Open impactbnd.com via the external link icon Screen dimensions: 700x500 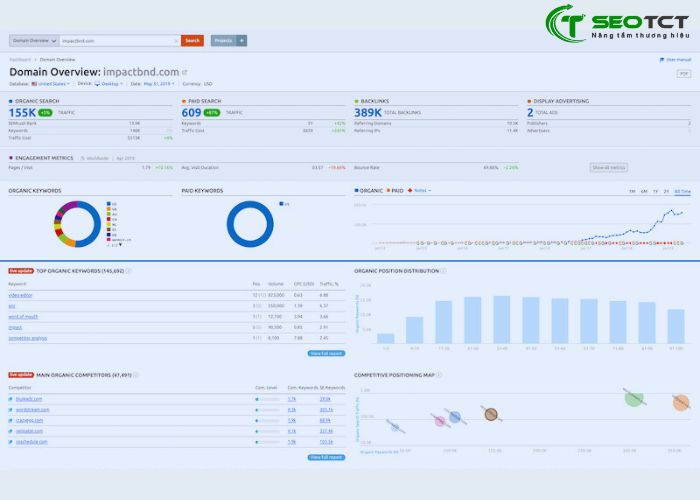pos(185,72)
